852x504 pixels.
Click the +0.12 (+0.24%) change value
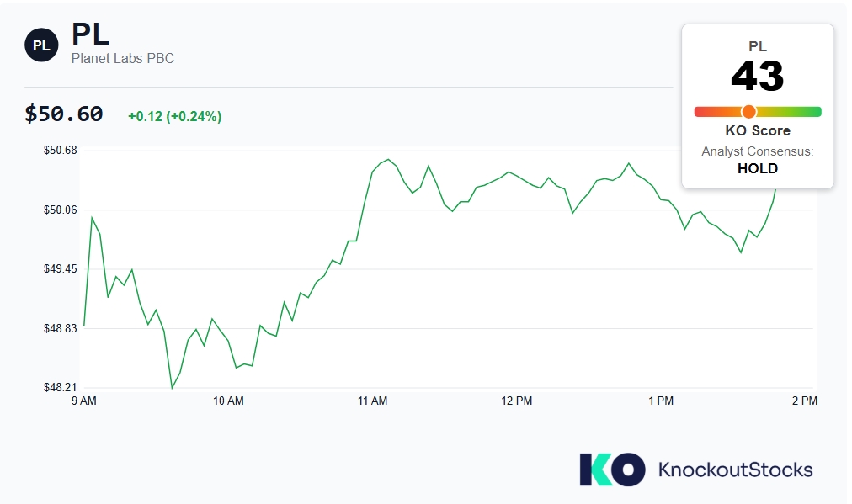(174, 116)
